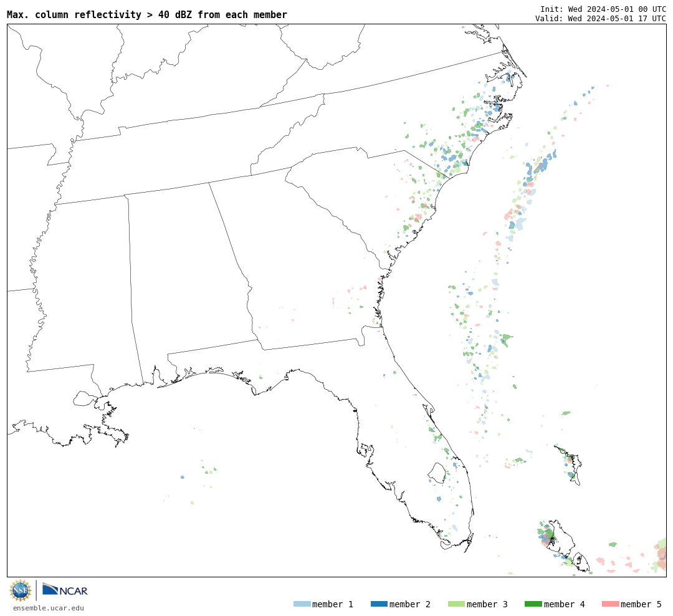Screen dimensions: 673x616
Task: Click the 'Valid: Wed 2024-05-01 17 UTC' text
Action: [601, 18]
